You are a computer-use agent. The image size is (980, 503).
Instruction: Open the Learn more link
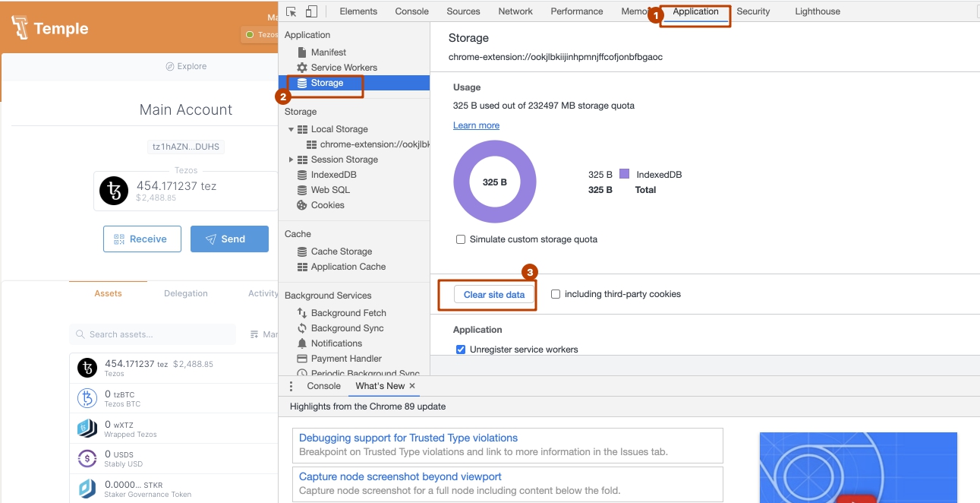click(476, 125)
